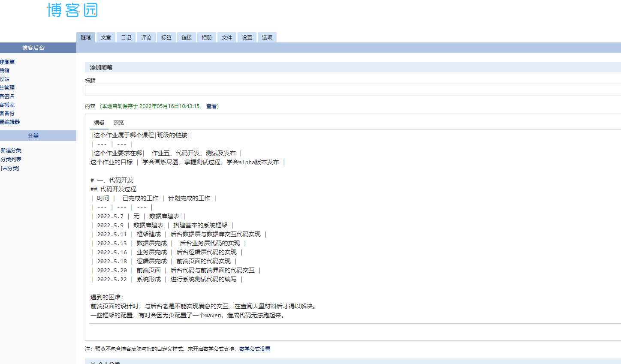The image size is (621, 364).
Task: Switch to the 文章 tab
Action: [x=106, y=37]
